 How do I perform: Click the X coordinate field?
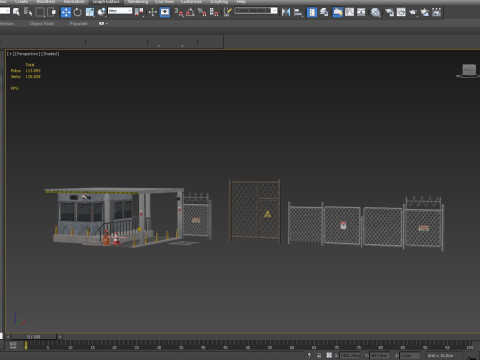tap(350, 355)
